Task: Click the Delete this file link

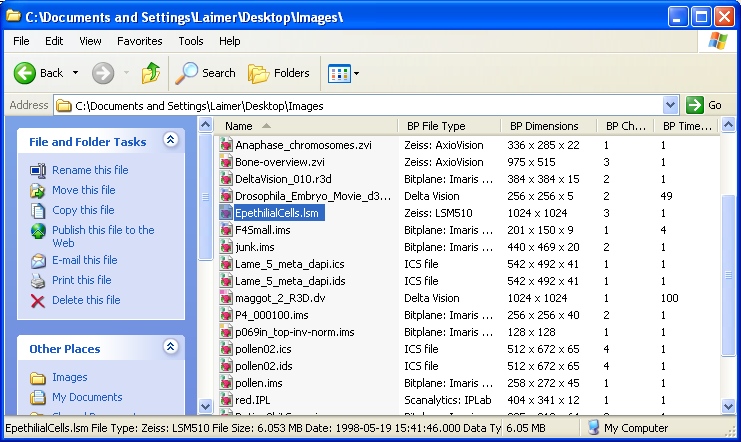Action: (86, 300)
